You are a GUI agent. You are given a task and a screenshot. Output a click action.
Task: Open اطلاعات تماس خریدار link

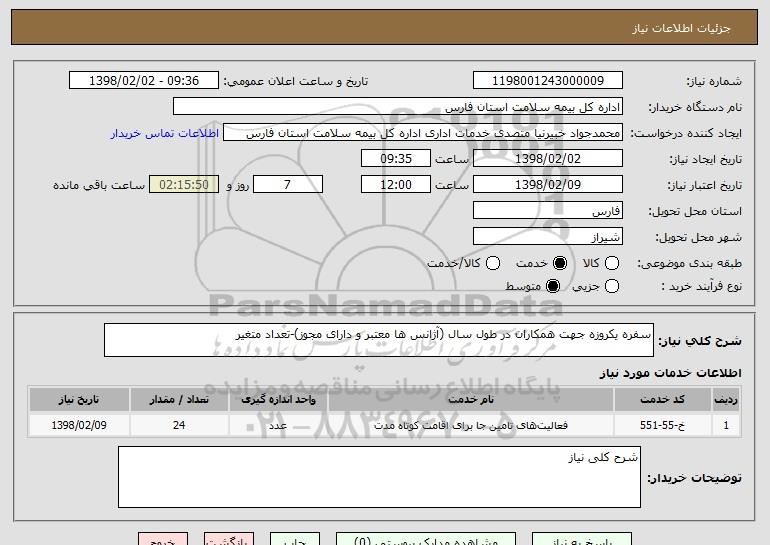tap(165, 133)
